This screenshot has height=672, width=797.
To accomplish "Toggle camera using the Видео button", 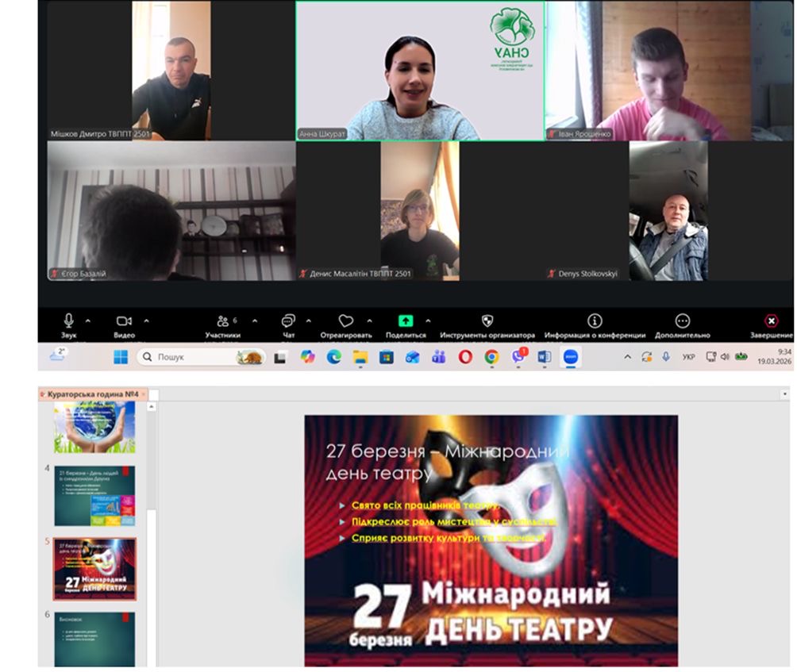I will point(124,321).
